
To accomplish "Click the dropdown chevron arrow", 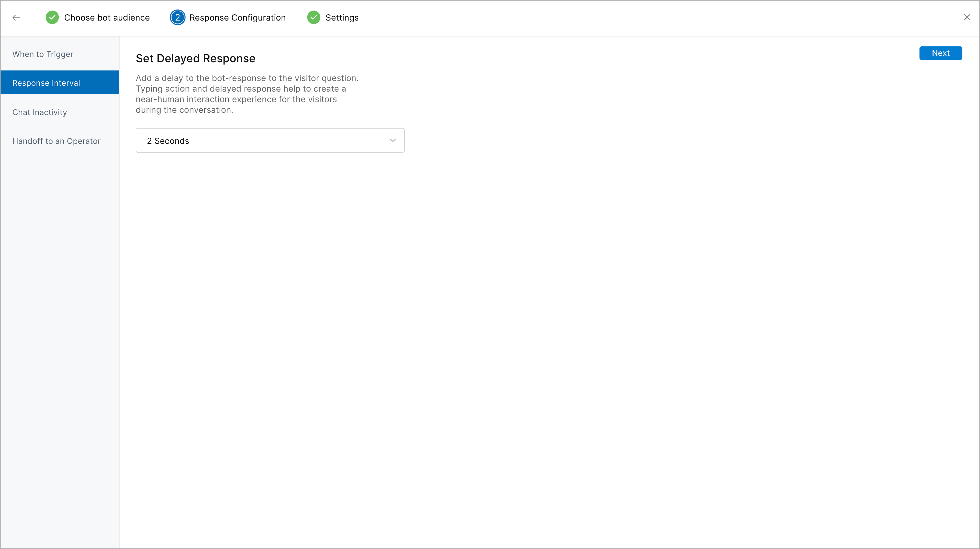I will pos(392,140).
